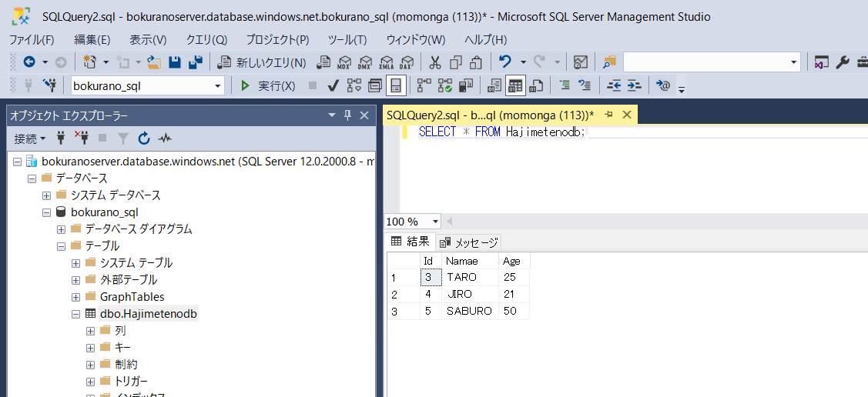
Task: Toggle include actual execution plan
Action: (424, 85)
